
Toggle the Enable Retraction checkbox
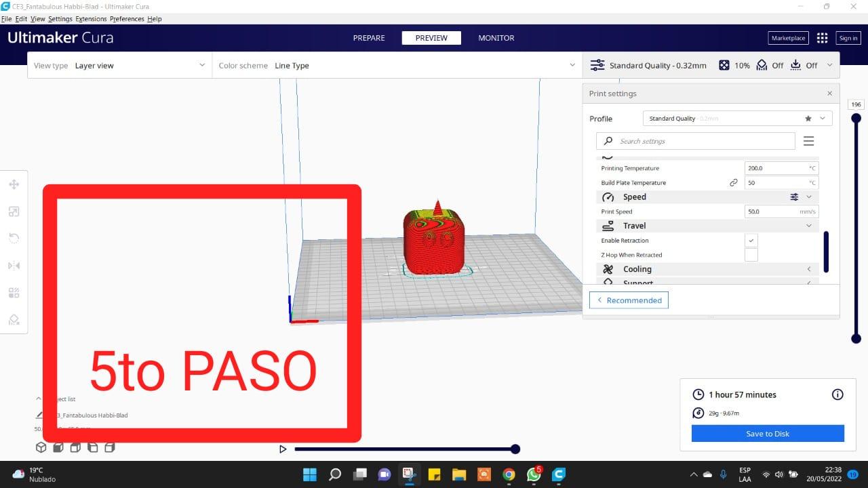coord(751,241)
